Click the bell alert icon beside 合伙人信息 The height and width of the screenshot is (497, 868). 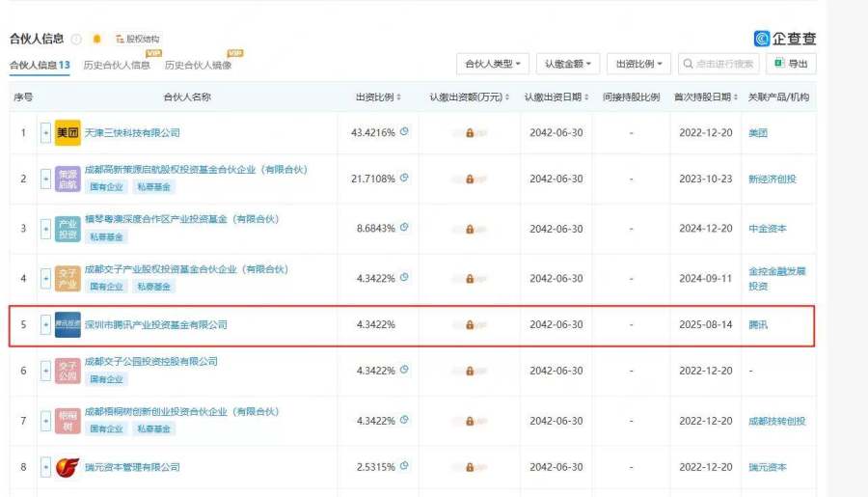pyautogui.click(x=96, y=39)
